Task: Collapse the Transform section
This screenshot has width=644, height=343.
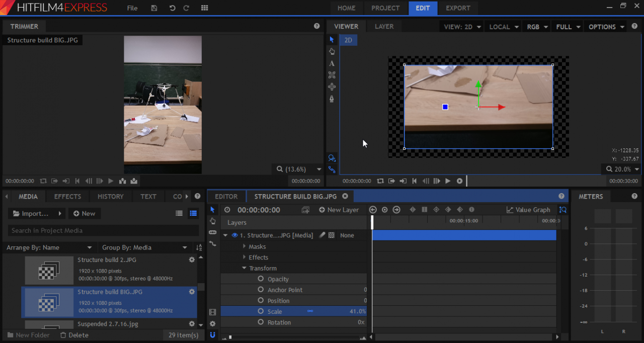Action: tap(245, 268)
